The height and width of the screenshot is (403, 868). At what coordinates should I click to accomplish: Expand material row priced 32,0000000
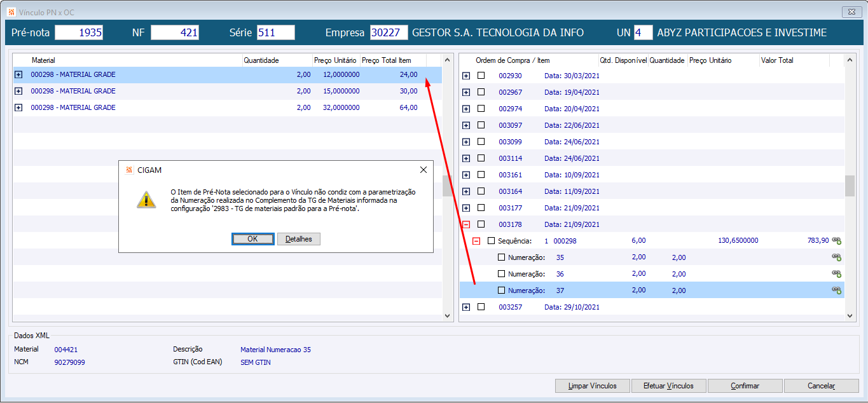click(x=18, y=108)
